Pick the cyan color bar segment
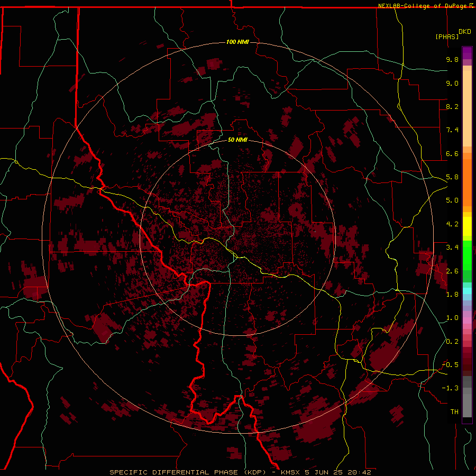 pos(467,290)
